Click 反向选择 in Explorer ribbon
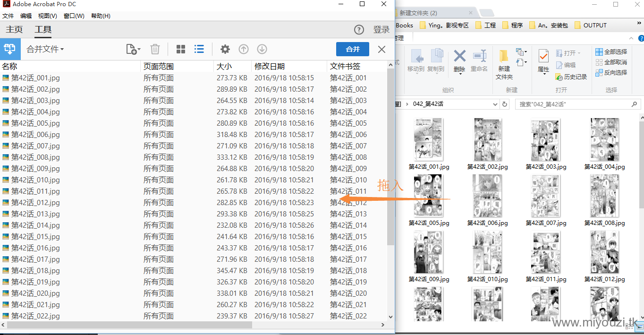The width and height of the screenshot is (644, 335). (611, 72)
